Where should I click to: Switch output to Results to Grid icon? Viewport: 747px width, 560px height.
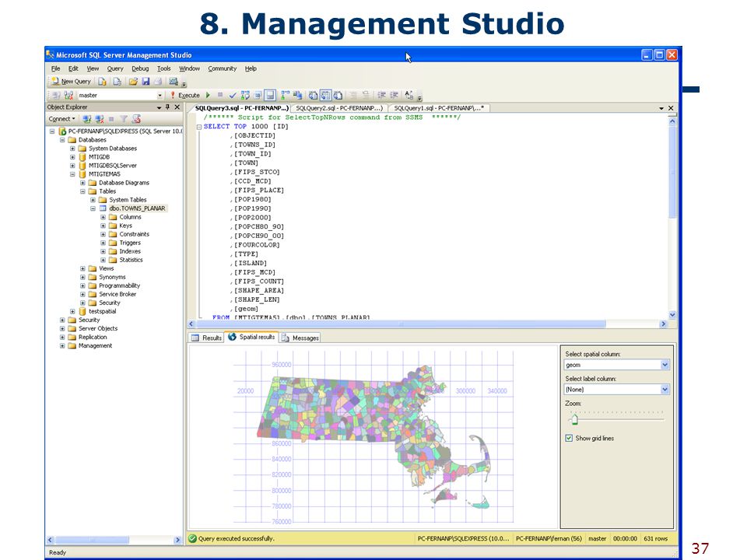click(325, 95)
